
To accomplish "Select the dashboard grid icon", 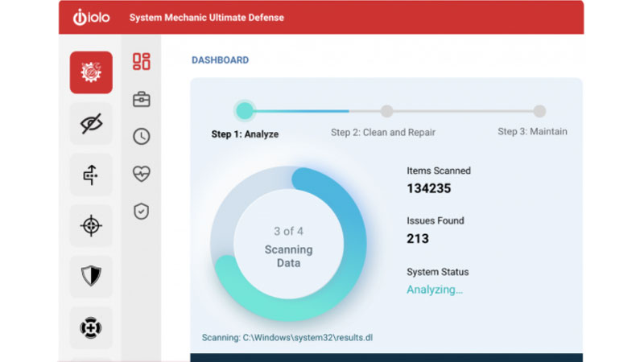I will click(x=142, y=62).
